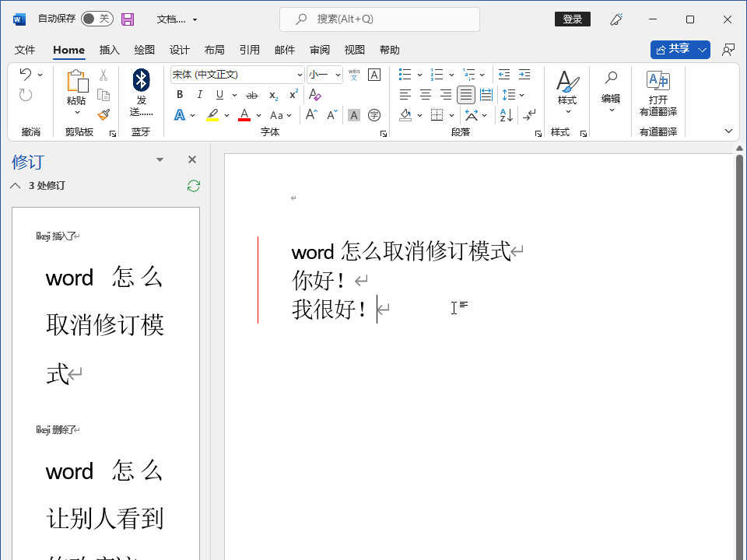Open 样式 styles gallery
The width and height of the screenshot is (747, 560).
click(567, 93)
